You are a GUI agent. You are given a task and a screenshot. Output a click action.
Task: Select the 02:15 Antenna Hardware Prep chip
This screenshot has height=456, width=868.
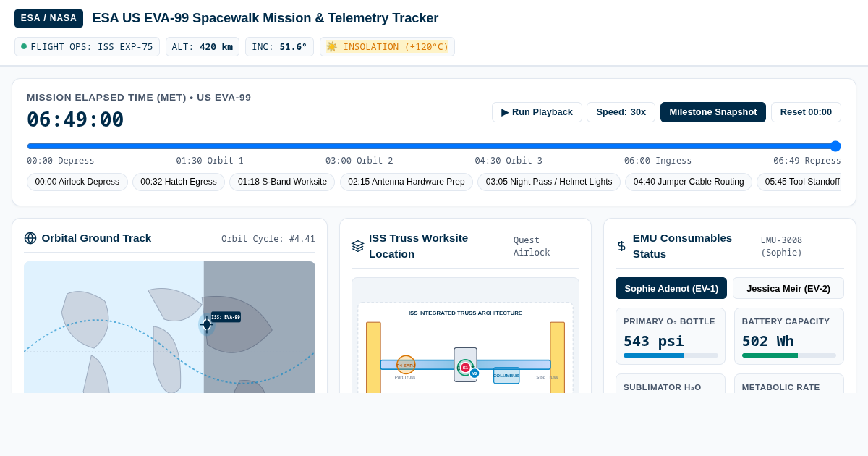click(x=407, y=182)
